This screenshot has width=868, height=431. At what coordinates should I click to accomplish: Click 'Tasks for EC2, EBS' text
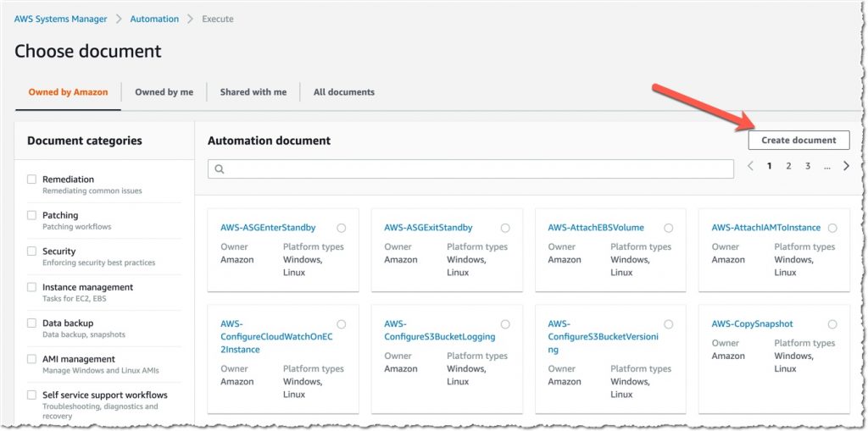click(x=75, y=299)
